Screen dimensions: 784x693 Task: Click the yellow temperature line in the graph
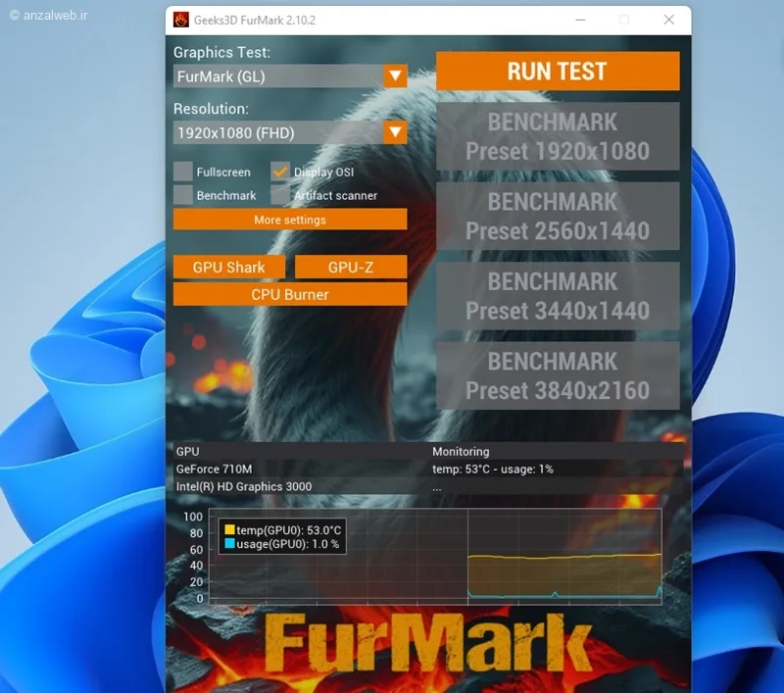[565, 557]
